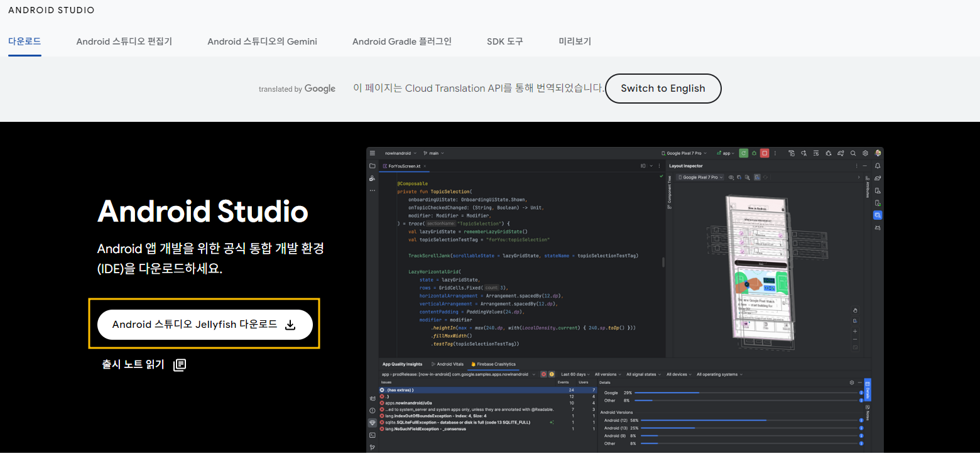
Task: Click the green Run button in IDE toolbar
Action: 744,153
